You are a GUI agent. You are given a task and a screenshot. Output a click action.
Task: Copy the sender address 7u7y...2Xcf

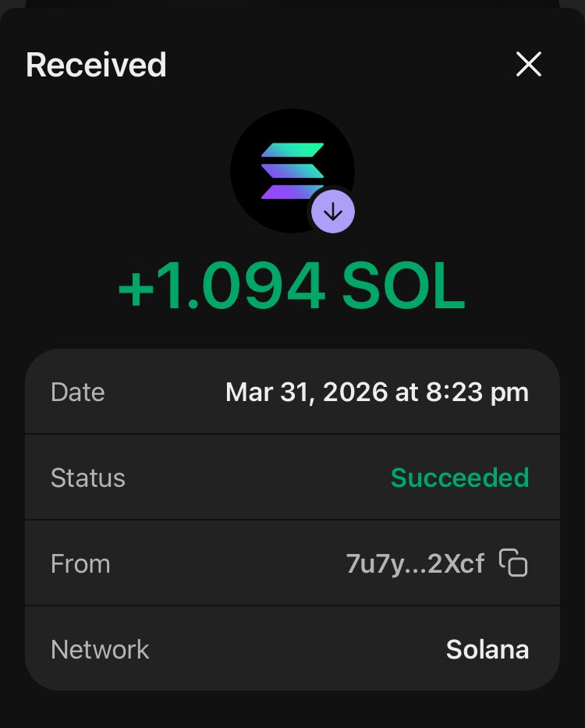[513, 563]
